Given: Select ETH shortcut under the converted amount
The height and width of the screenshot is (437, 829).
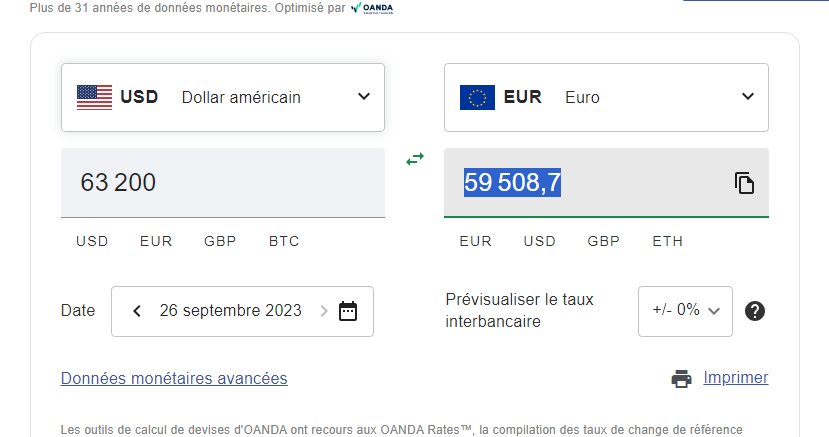Looking at the screenshot, I should tap(667, 241).
